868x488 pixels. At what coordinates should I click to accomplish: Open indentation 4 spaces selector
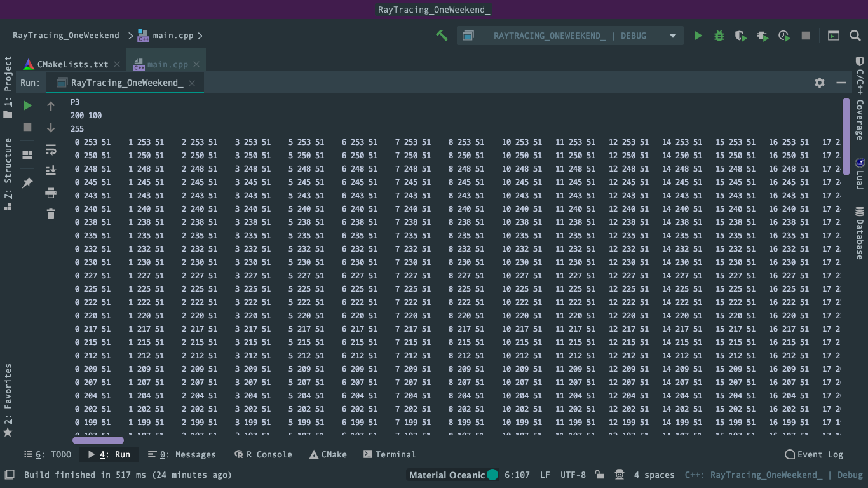pos(654,475)
